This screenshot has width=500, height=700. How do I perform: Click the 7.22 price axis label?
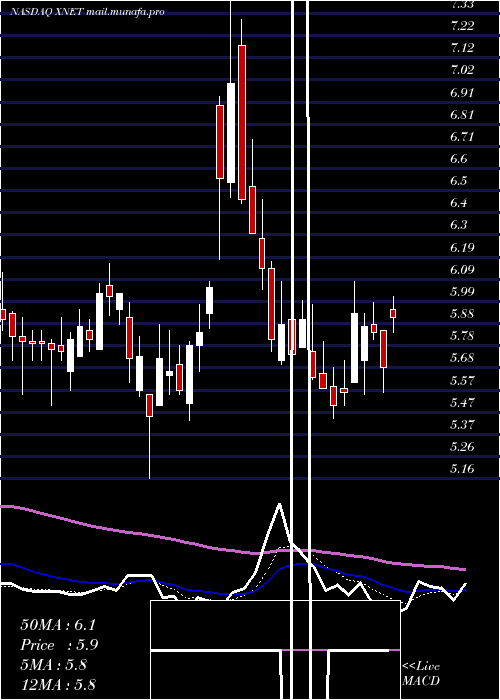(x=462, y=26)
